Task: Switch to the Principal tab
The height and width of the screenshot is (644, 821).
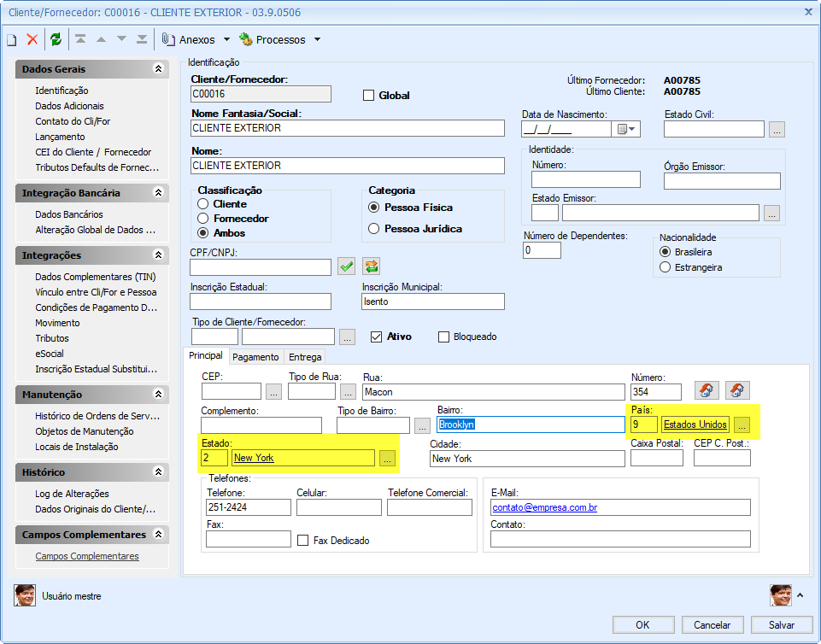Action: coord(205,355)
